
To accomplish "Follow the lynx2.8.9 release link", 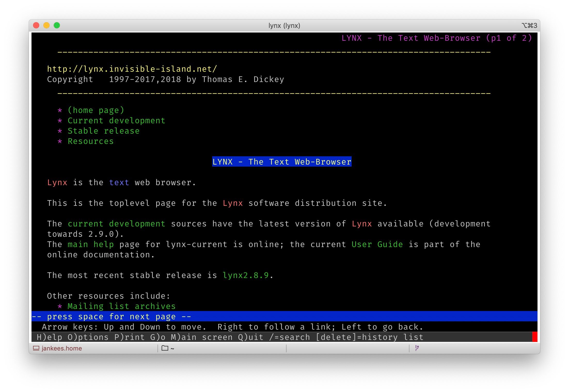I will click(x=246, y=275).
